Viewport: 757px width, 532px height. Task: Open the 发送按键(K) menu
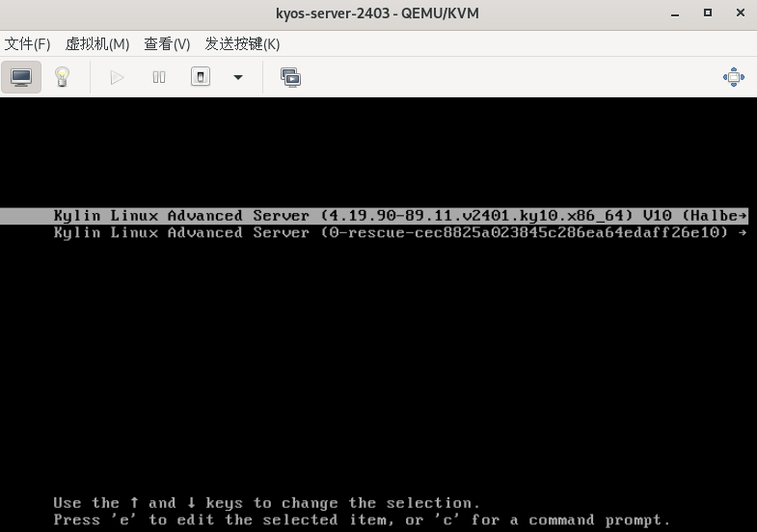(x=242, y=44)
